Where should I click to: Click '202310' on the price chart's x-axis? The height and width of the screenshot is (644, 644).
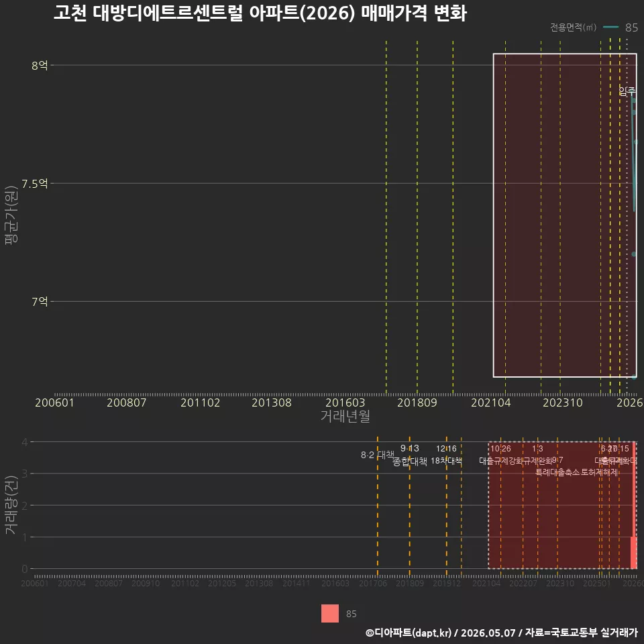[x=563, y=402]
